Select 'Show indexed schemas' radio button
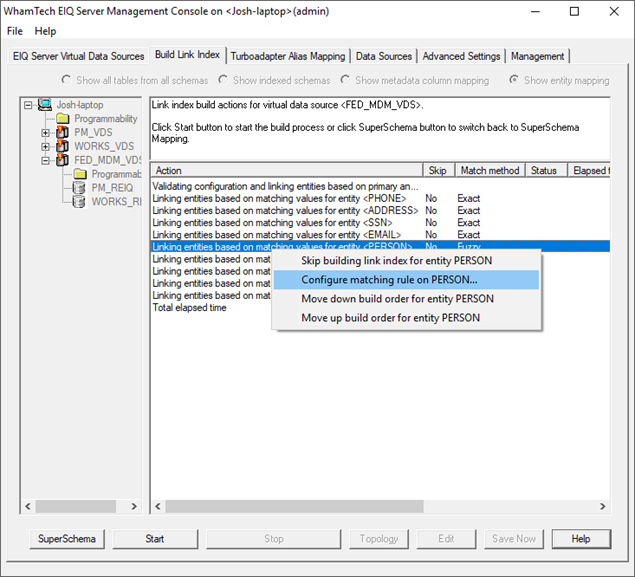The width and height of the screenshot is (635, 577). click(x=225, y=80)
